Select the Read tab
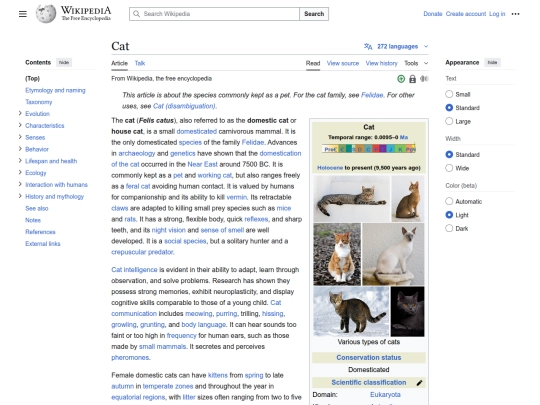Image resolution: width=540 pixels, height=405 pixels. [x=313, y=63]
